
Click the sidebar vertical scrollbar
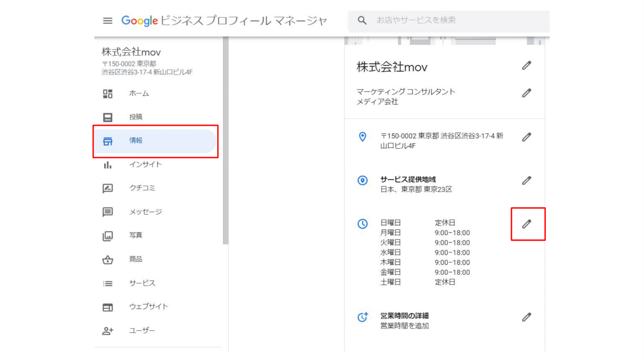click(225, 141)
